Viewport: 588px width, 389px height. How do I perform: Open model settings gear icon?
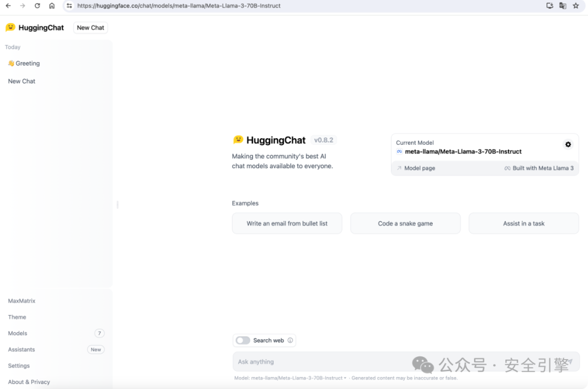coord(568,144)
